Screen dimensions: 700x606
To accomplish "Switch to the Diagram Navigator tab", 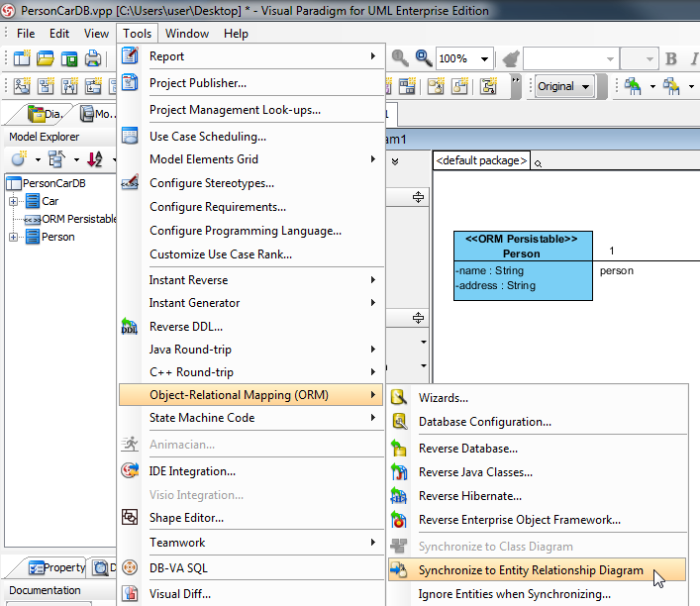I will coord(45,114).
